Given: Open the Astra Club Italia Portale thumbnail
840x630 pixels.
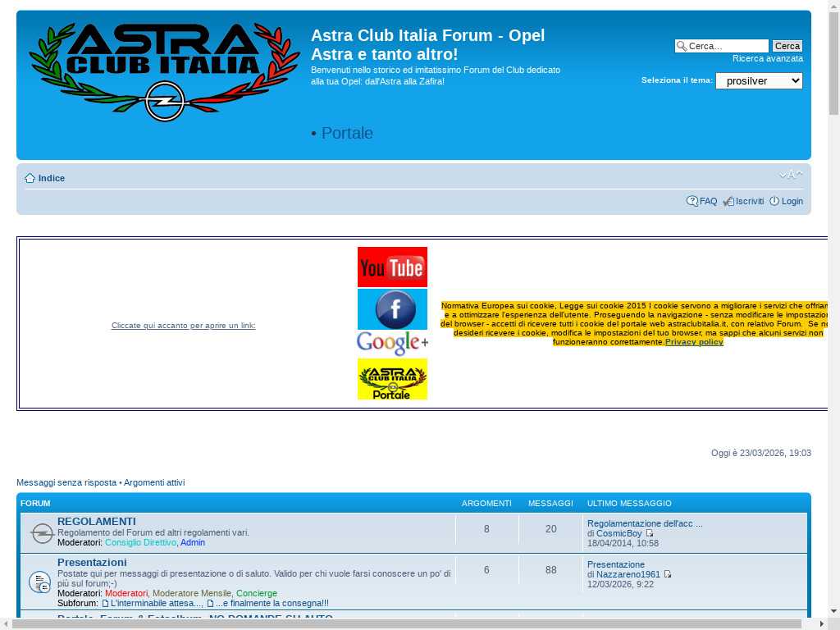Looking at the screenshot, I should pyautogui.click(x=392, y=379).
